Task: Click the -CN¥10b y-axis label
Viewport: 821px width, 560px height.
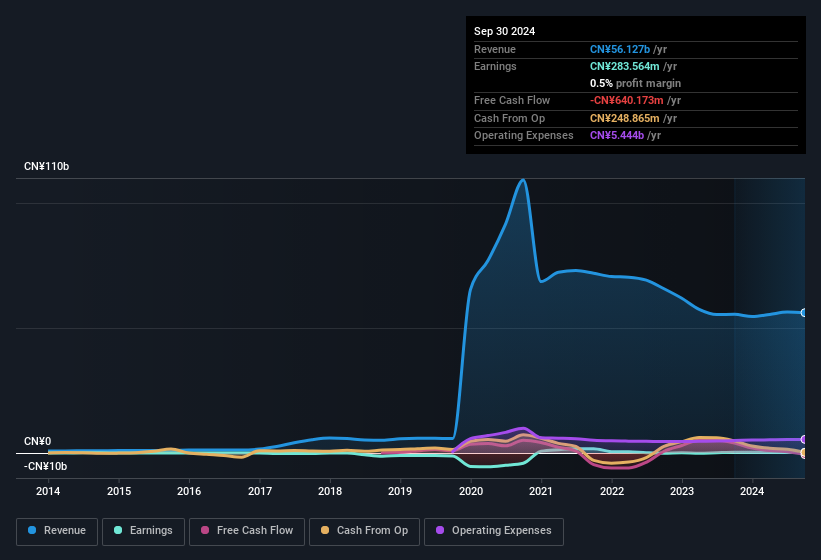Action: point(45,466)
